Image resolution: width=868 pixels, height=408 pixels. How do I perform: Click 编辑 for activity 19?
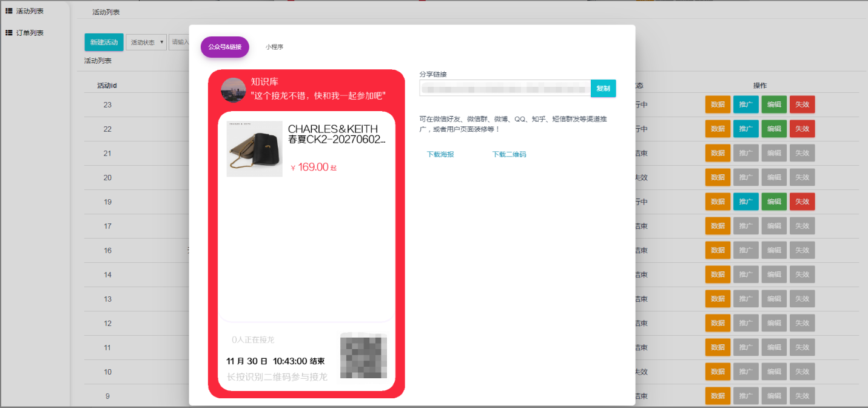coord(773,202)
